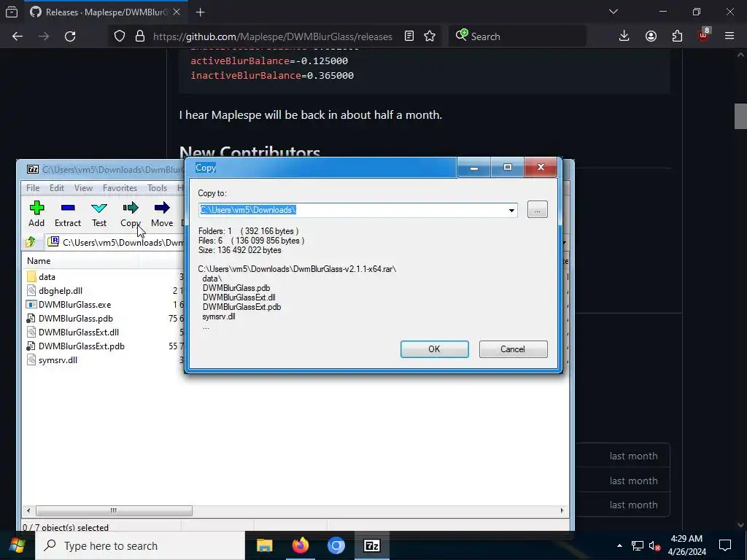Screen dimensions: 747x560
Task: Click the site padlock icon
Action: point(139,36)
